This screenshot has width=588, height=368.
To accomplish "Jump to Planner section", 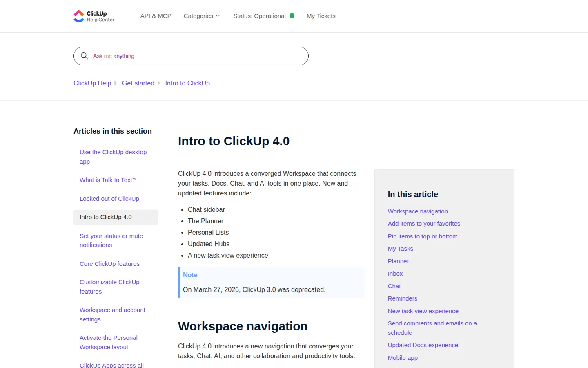I will tap(398, 261).
